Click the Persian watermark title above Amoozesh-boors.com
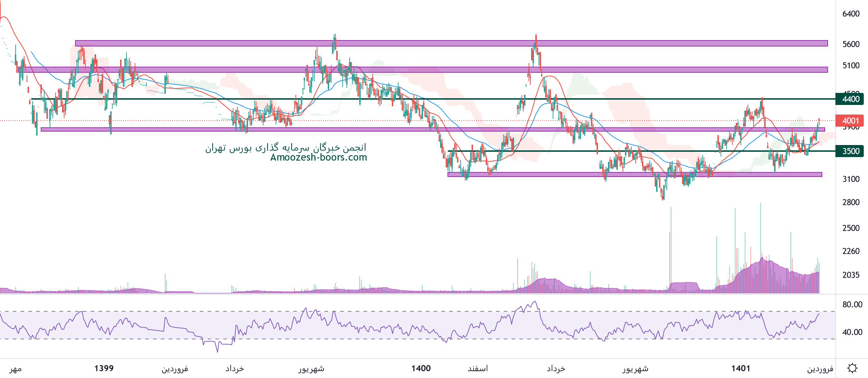The height and width of the screenshot is (378, 868). (286, 148)
